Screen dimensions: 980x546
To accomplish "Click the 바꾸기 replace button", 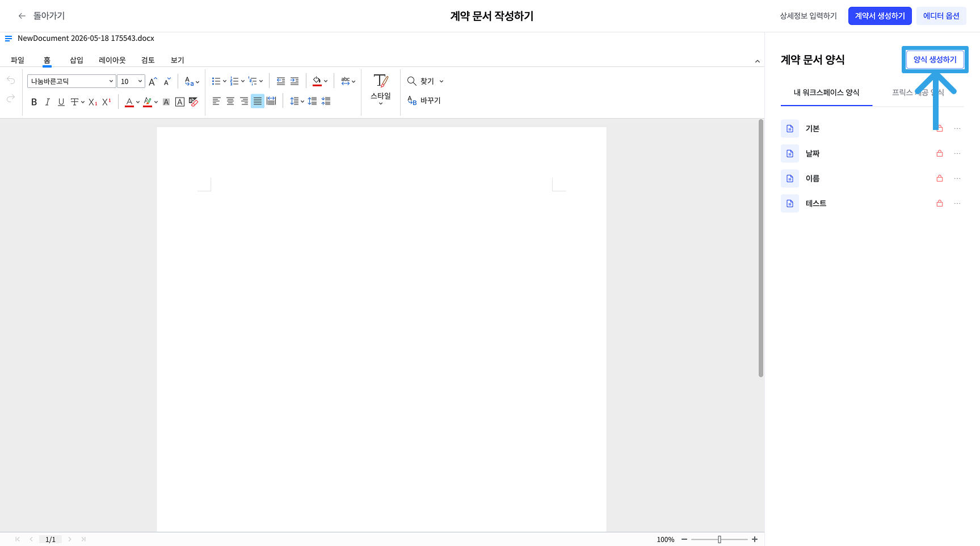I will pos(424,100).
